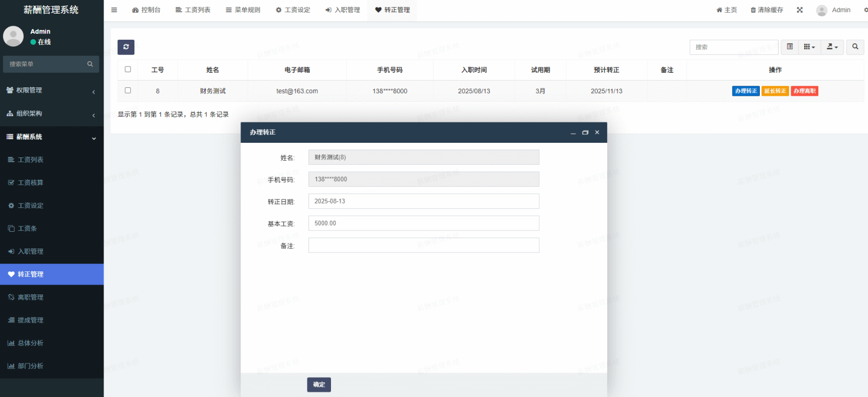Click the magnifier search button beside export
This screenshot has width=868, height=397.
click(x=855, y=47)
